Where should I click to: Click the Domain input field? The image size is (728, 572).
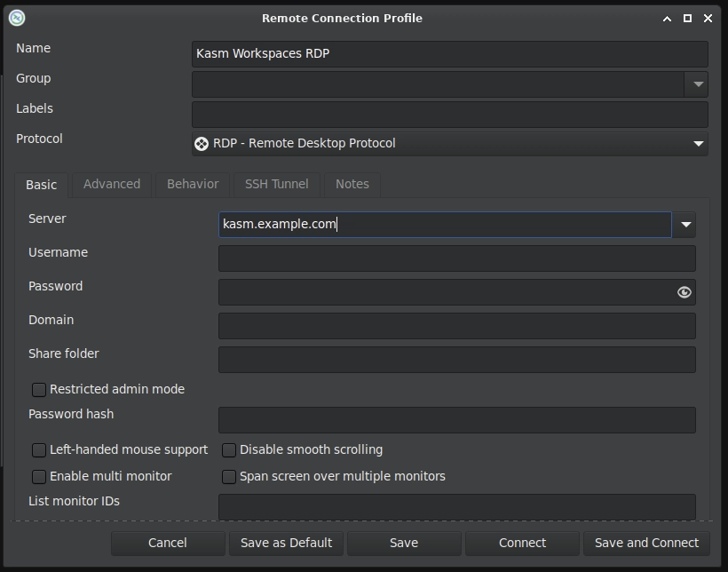(457, 326)
